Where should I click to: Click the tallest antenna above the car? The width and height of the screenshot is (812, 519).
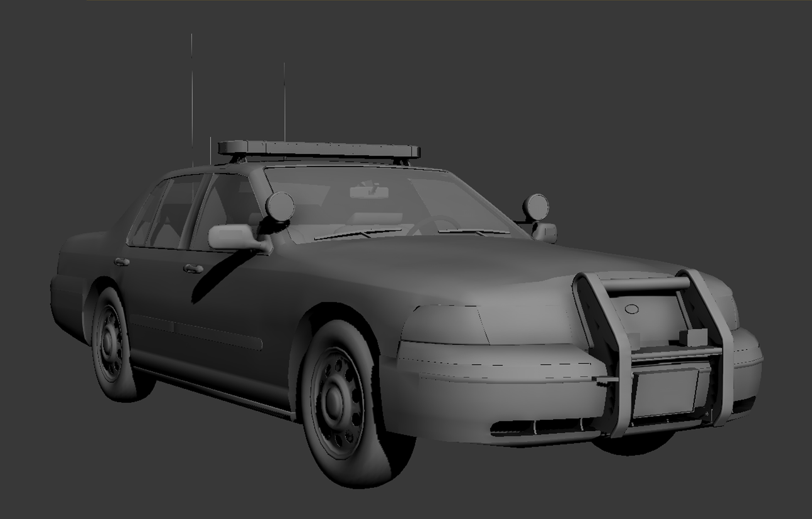click(192, 92)
